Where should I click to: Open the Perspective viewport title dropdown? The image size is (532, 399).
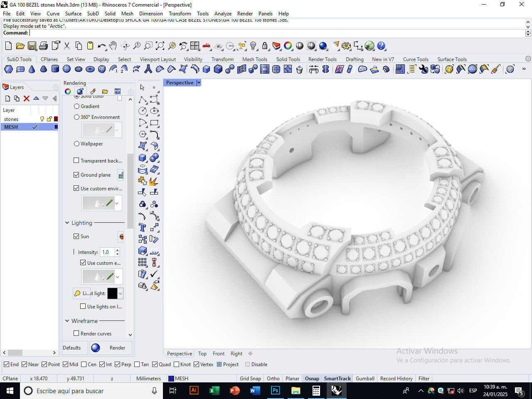click(x=199, y=83)
